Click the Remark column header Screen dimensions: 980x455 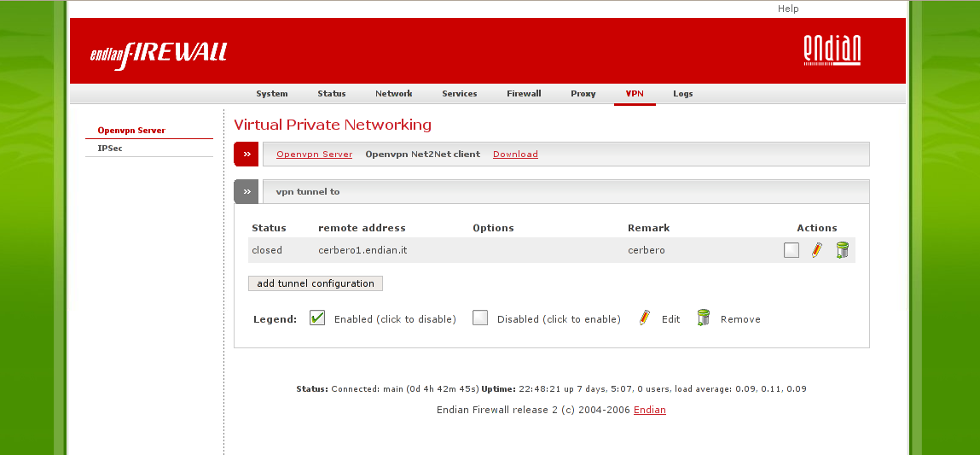pyautogui.click(x=649, y=228)
